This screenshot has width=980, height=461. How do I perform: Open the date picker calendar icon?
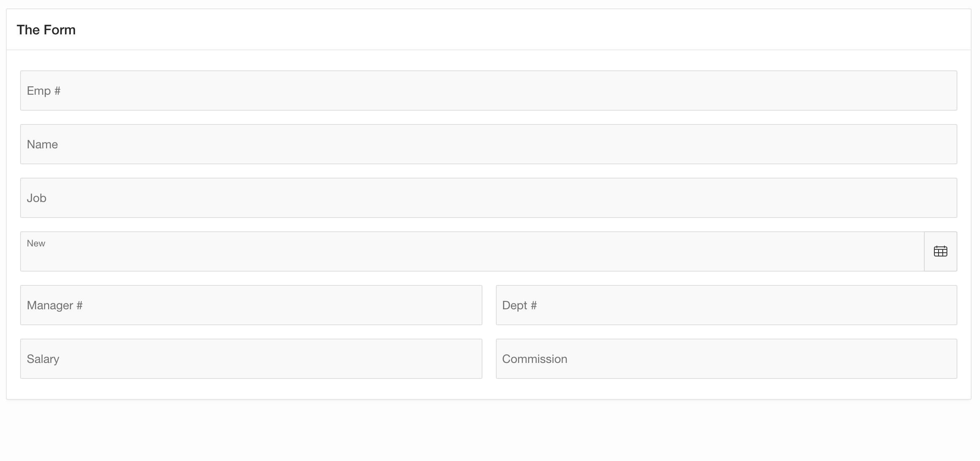pos(940,251)
